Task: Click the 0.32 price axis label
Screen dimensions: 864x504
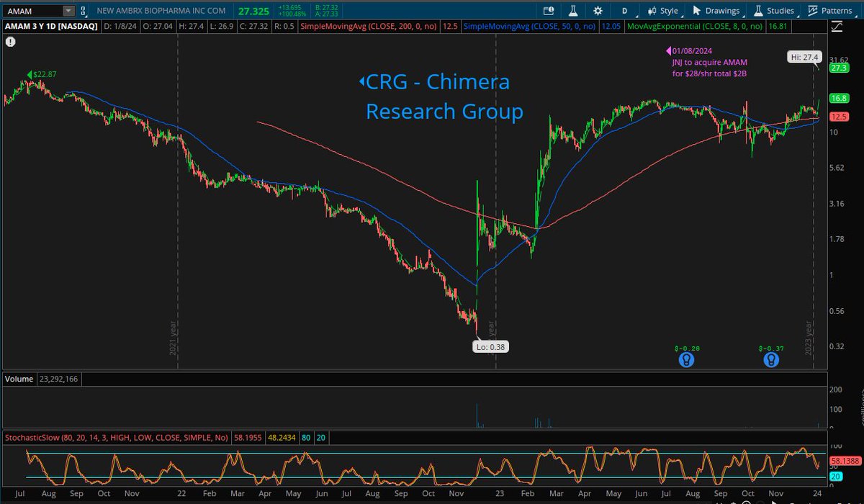Action: click(837, 346)
